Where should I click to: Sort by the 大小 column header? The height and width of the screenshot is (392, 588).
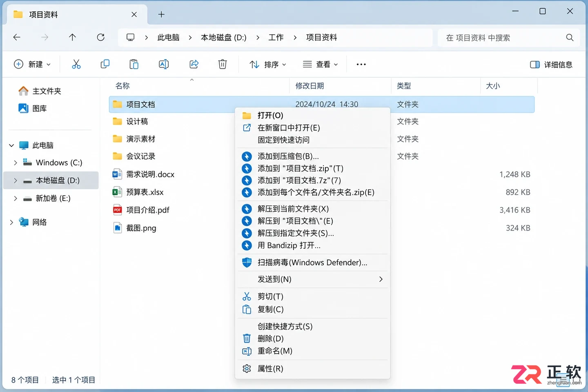click(x=493, y=86)
